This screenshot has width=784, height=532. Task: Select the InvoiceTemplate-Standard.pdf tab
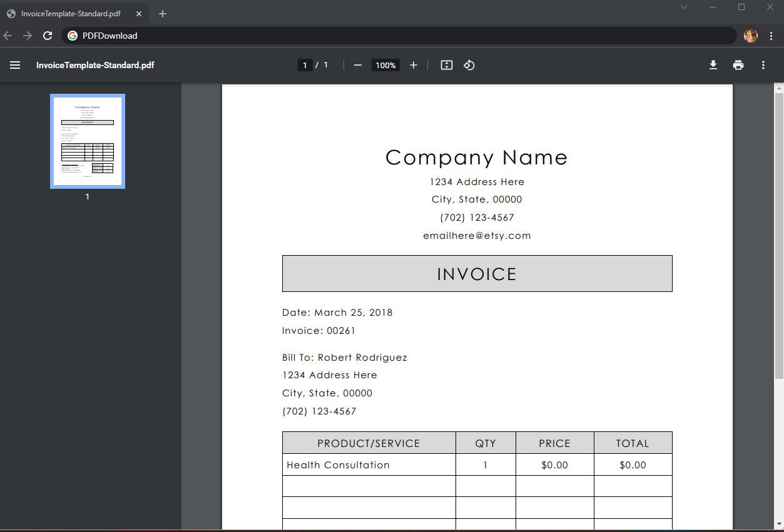[69, 13]
